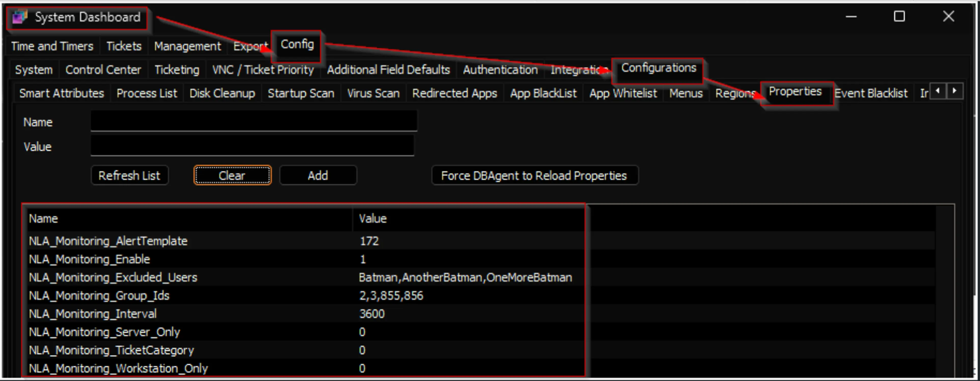Click the value 3600

point(372,314)
